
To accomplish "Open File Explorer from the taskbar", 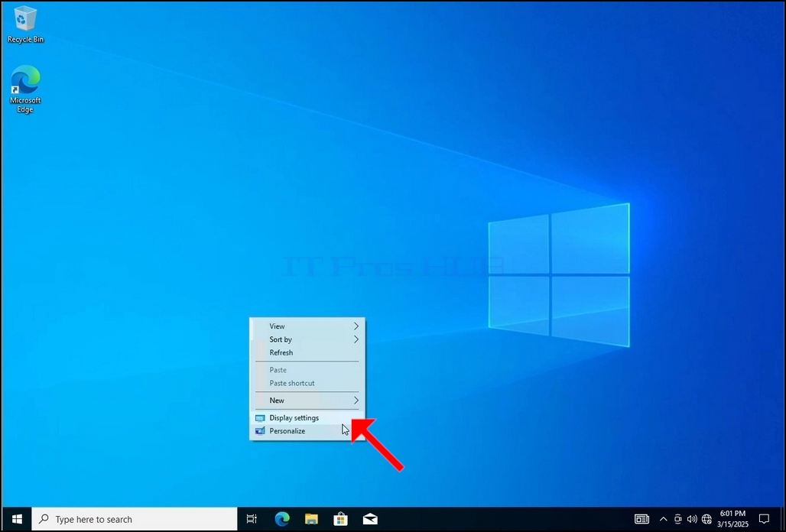I will [311, 519].
